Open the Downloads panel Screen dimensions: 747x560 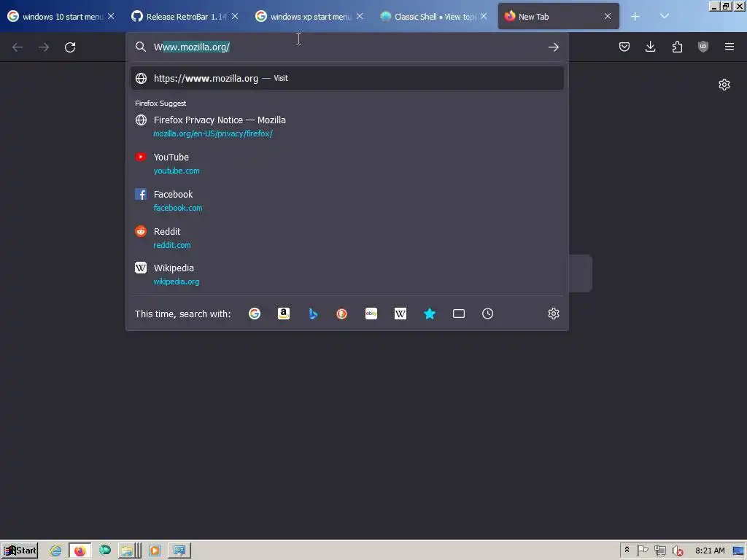click(650, 47)
